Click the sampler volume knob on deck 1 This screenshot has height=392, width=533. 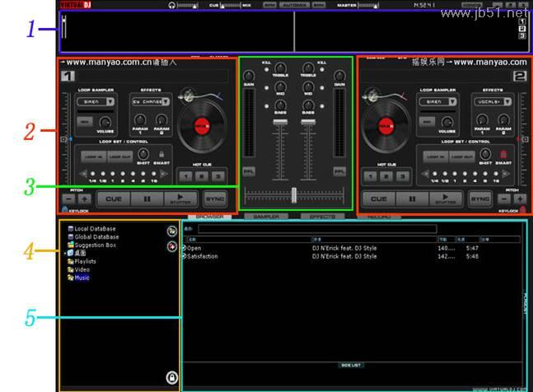click(105, 122)
